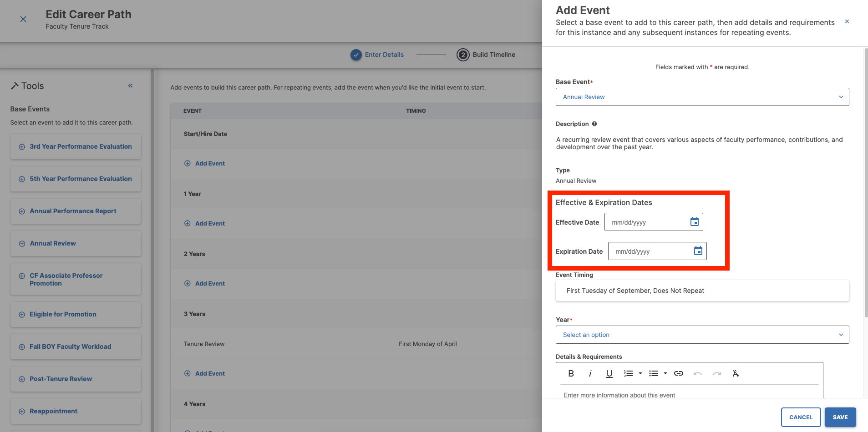Click Add Event under 1 Year
The image size is (868, 432).
pyautogui.click(x=204, y=223)
